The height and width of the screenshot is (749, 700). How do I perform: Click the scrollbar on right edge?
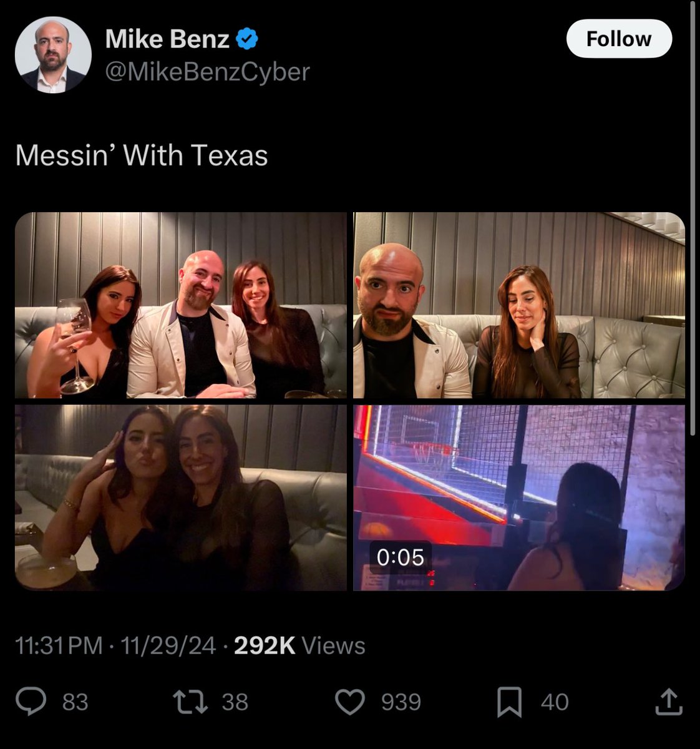pyautogui.click(x=694, y=218)
